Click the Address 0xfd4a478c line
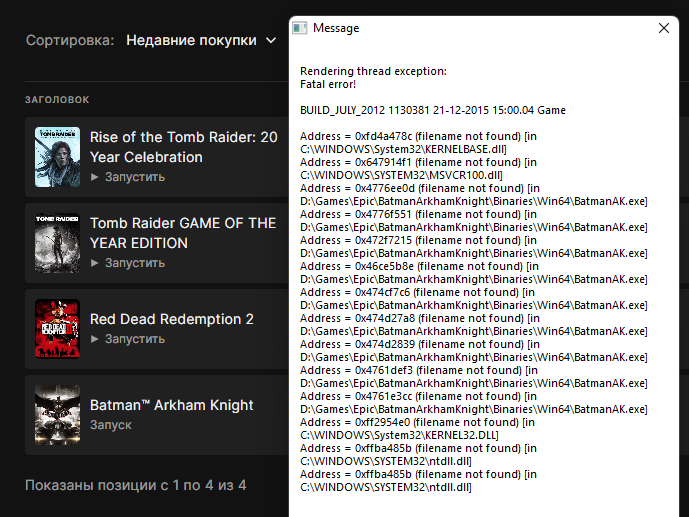 click(418, 136)
